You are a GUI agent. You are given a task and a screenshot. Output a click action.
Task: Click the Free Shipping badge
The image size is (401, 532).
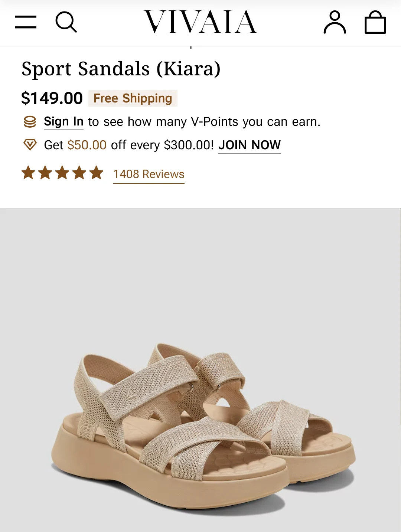click(x=132, y=98)
